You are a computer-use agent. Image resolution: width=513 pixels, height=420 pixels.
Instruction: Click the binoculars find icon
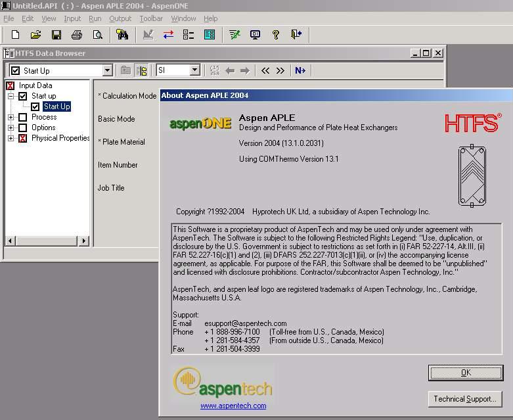click(122, 34)
